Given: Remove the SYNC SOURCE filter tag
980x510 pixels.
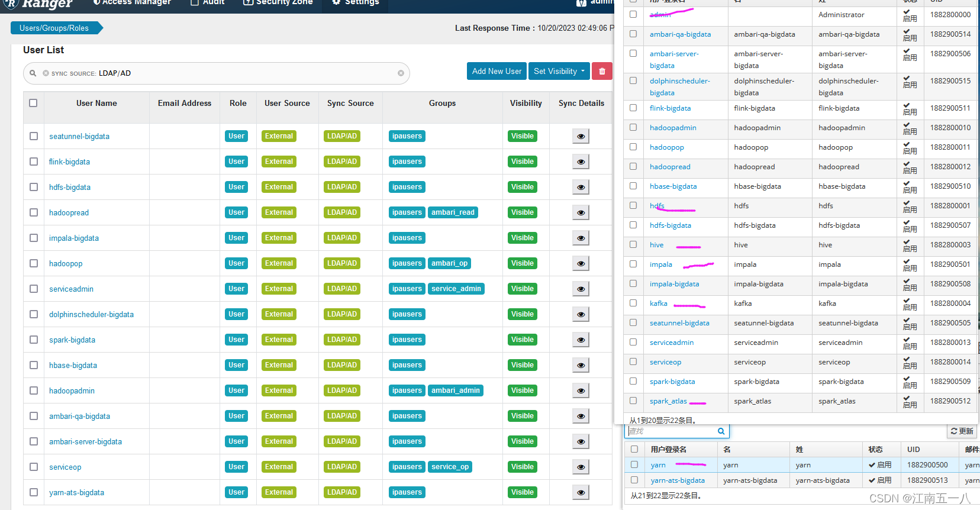Looking at the screenshot, I should pos(46,73).
